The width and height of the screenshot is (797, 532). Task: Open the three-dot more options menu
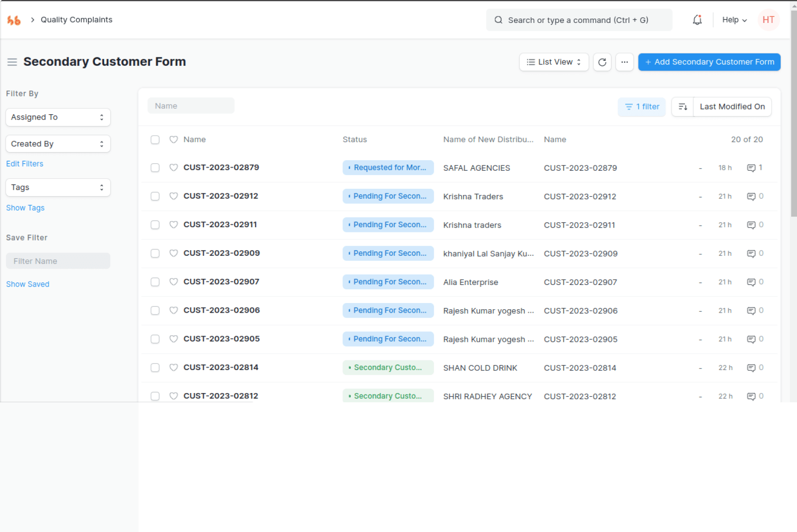624,62
